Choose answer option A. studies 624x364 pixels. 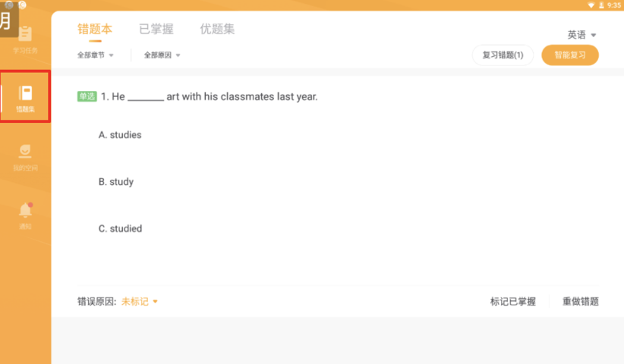coord(120,135)
